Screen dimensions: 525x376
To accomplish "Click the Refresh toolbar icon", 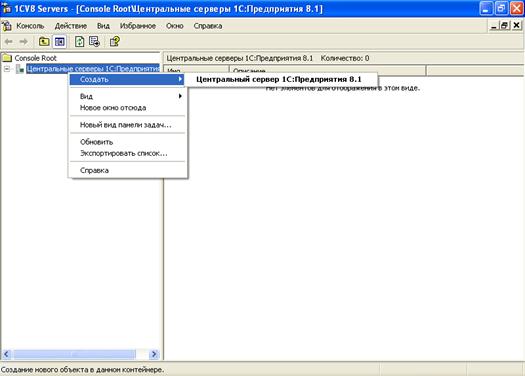I will [79, 42].
